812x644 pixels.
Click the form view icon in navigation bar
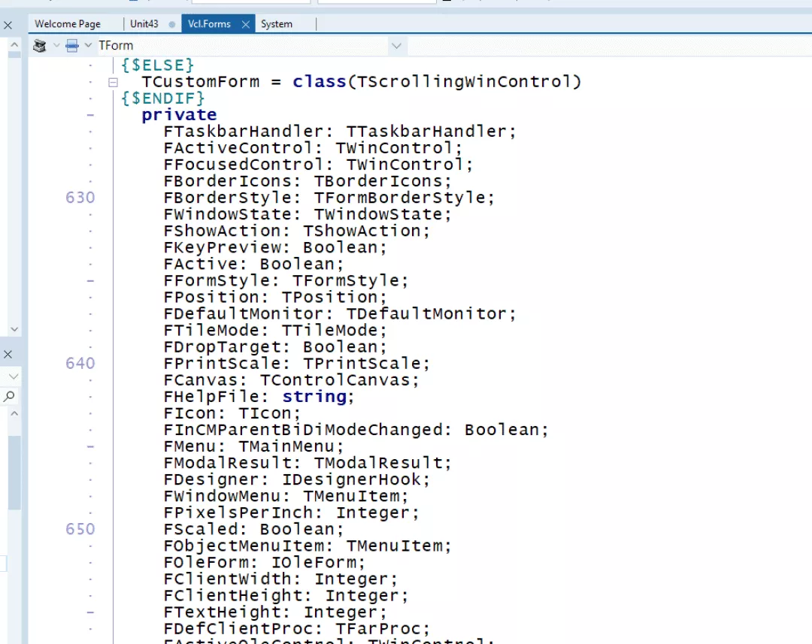(72, 46)
